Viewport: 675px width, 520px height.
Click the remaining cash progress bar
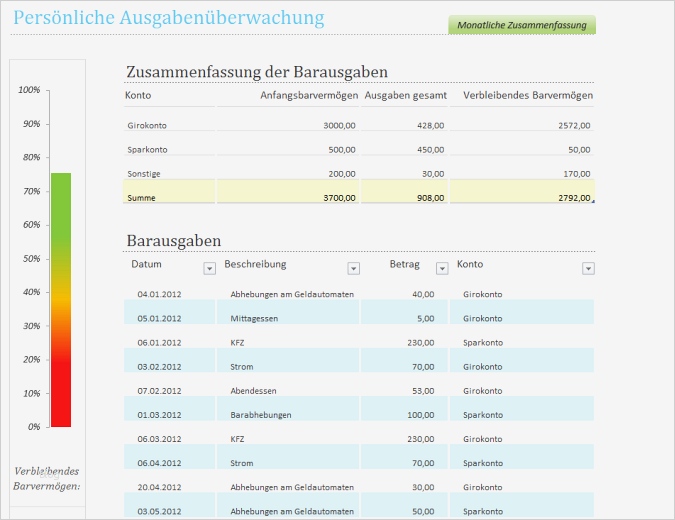(61, 300)
